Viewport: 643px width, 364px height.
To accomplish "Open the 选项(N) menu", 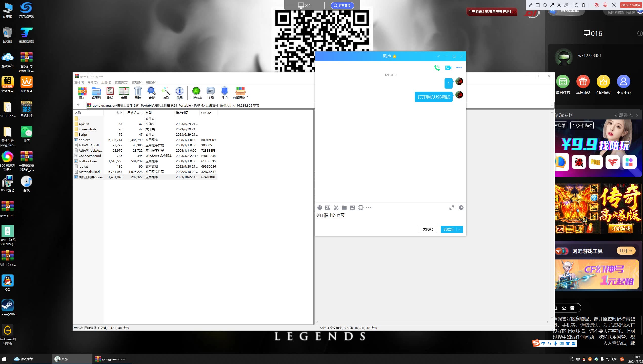I will click(137, 82).
